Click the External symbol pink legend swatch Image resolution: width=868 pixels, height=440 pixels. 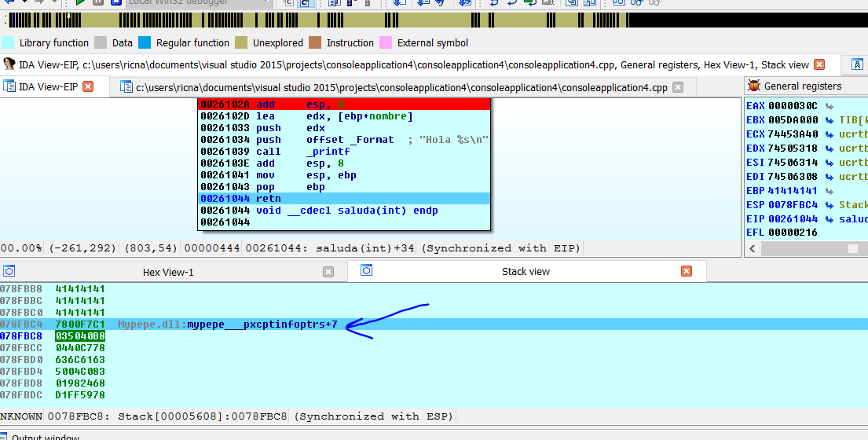pyautogui.click(x=386, y=43)
